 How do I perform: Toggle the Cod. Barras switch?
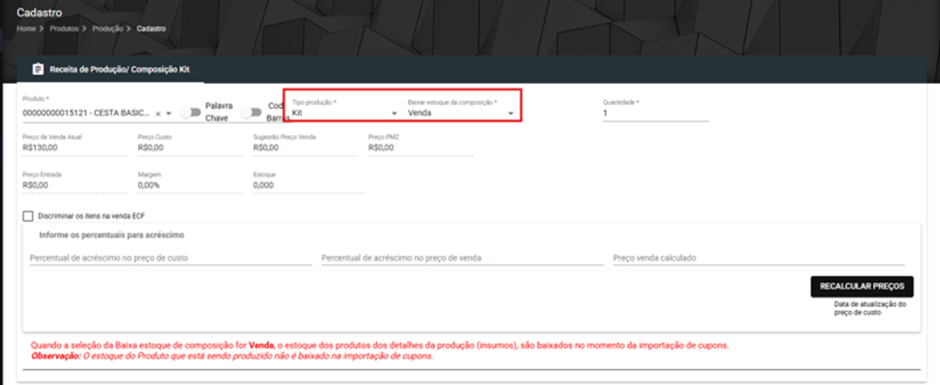pyautogui.click(x=252, y=112)
